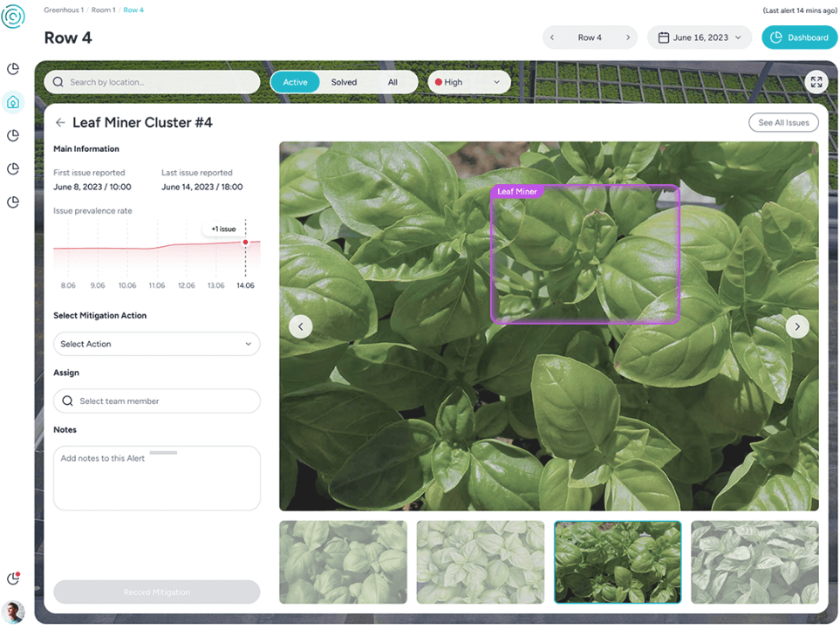This screenshot has width=840, height=630.
Task: Click the 14.06 point on prevalence chart
Action: (x=245, y=243)
